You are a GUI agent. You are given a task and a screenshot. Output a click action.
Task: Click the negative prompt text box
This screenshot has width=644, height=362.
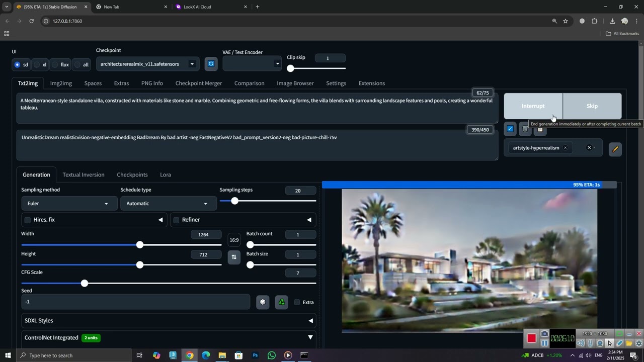257,145
